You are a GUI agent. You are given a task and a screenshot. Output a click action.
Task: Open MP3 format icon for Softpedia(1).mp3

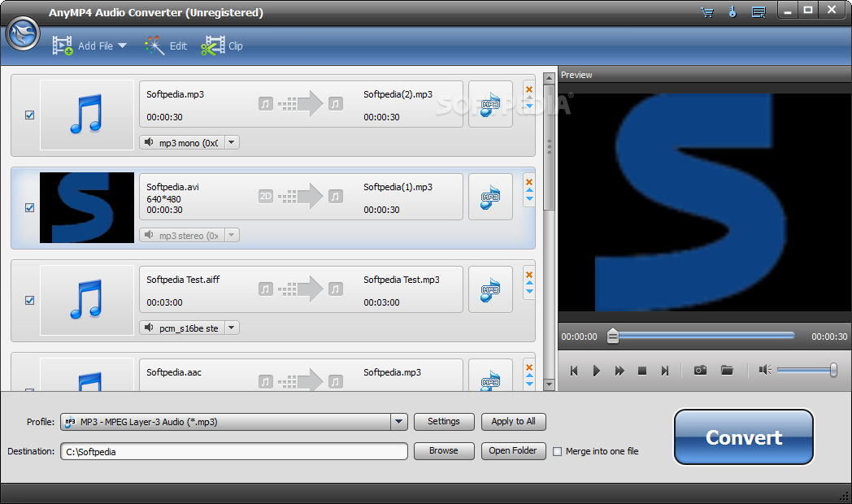pos(490,198)
